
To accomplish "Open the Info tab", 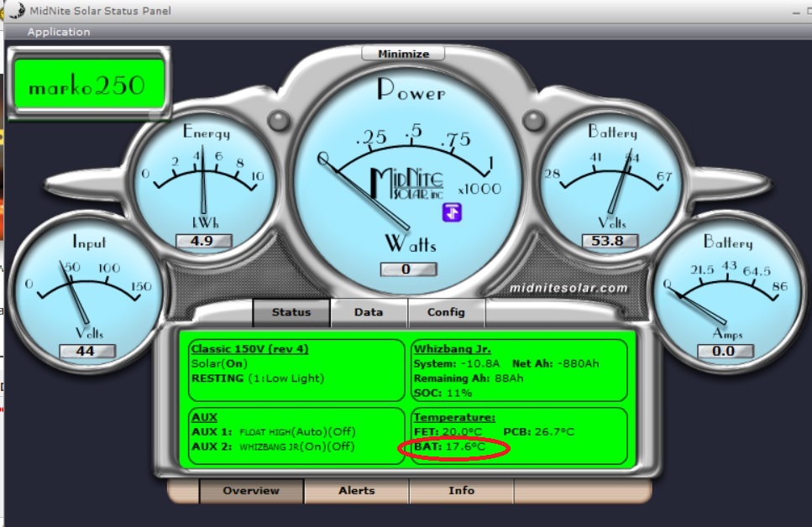I will click(x=461, y=491).
